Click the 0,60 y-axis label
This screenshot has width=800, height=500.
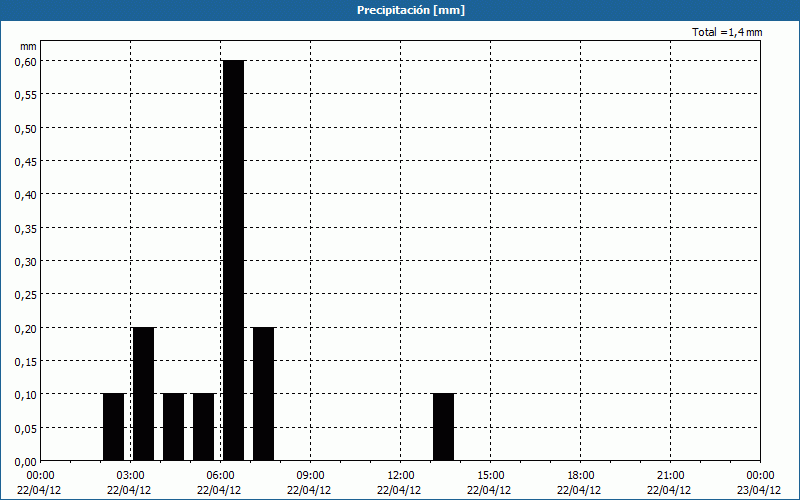(26, 61)
